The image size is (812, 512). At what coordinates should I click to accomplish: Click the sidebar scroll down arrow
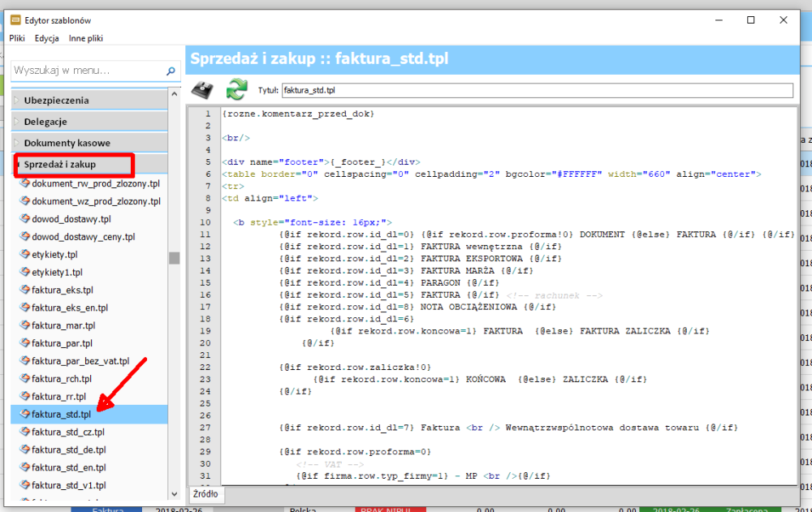click(x=175, y=494)
